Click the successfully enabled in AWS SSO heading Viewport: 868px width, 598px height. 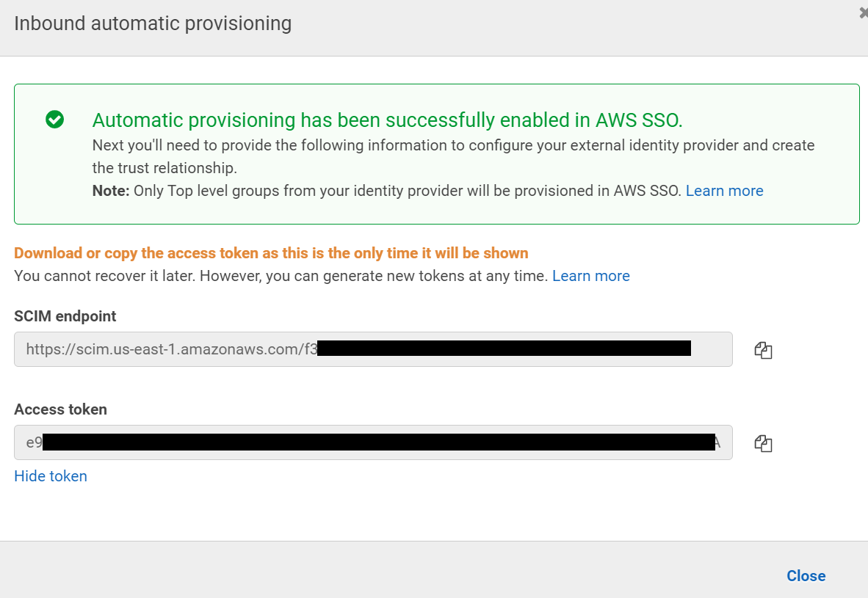(x=387, y=120)
